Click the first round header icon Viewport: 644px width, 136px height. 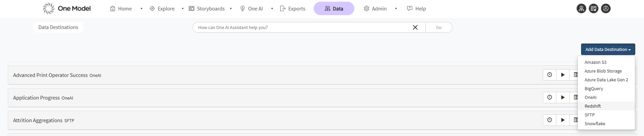click(581, 8)
